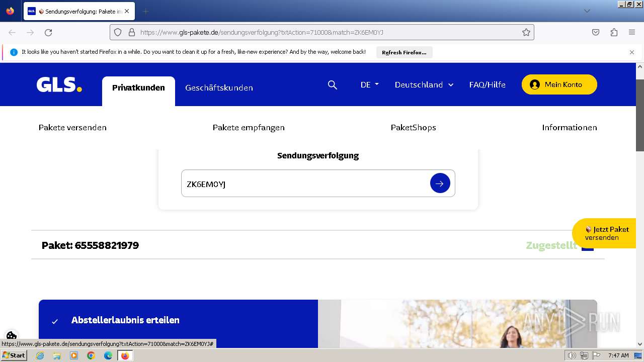
Task: Open volume control in system tray
Action: [x=572, y=355]
